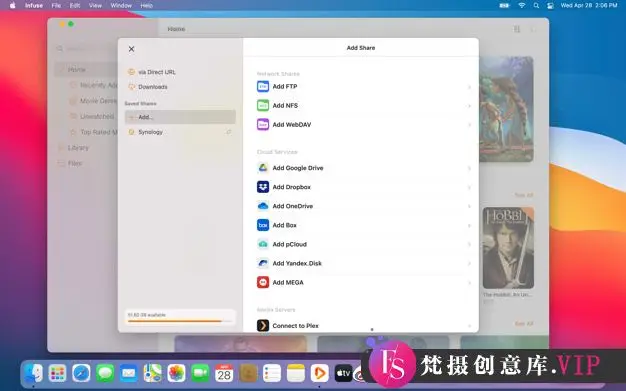The width and height of the screenshot is (626, 391).
Task: Expand the Add pCloud chevron
Action: tap(470, 244)
